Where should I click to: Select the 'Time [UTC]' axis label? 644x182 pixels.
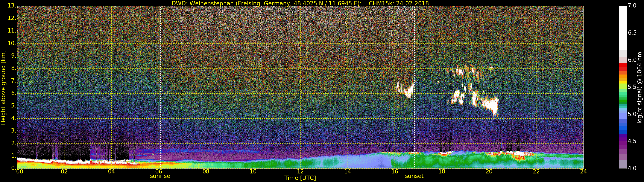[300, 178]
